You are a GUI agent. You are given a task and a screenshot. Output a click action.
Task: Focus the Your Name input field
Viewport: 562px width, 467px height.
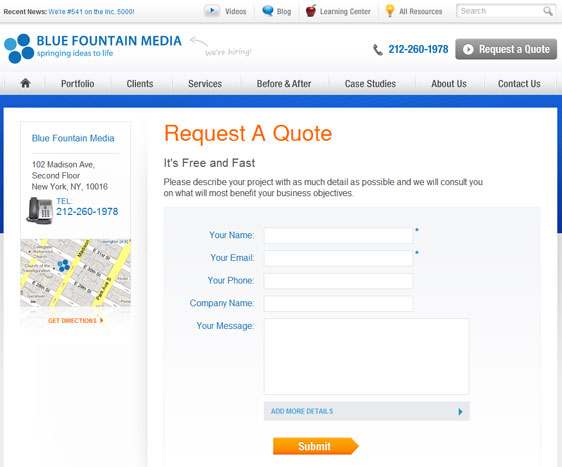point(338,235)
